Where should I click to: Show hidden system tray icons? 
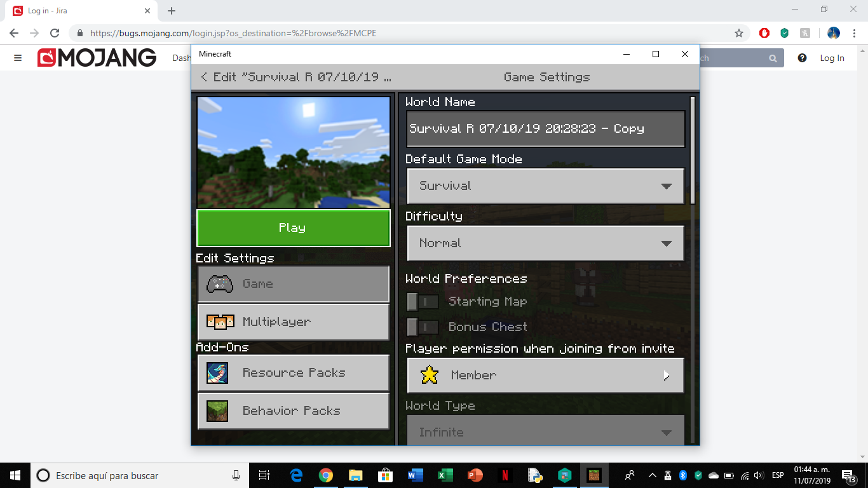[x=652, y=475]
